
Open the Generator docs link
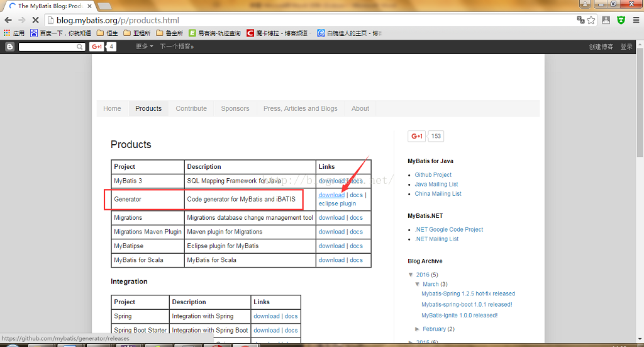(356, 195)
